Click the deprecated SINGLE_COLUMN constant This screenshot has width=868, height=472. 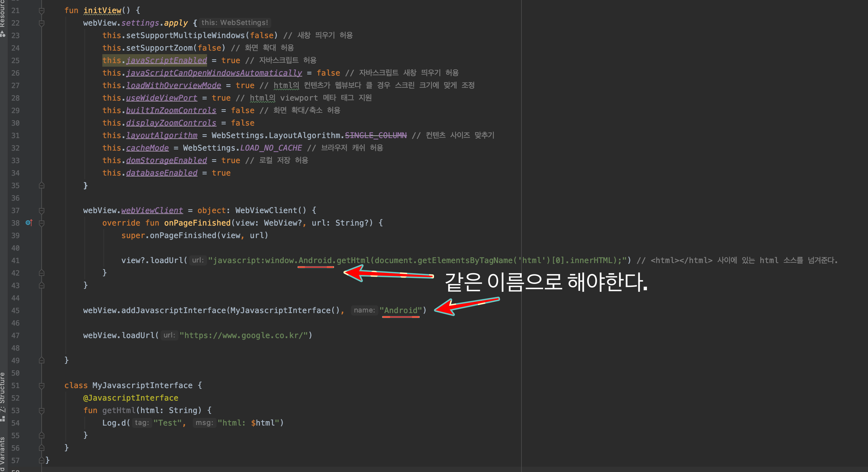(x=376, y=135)
